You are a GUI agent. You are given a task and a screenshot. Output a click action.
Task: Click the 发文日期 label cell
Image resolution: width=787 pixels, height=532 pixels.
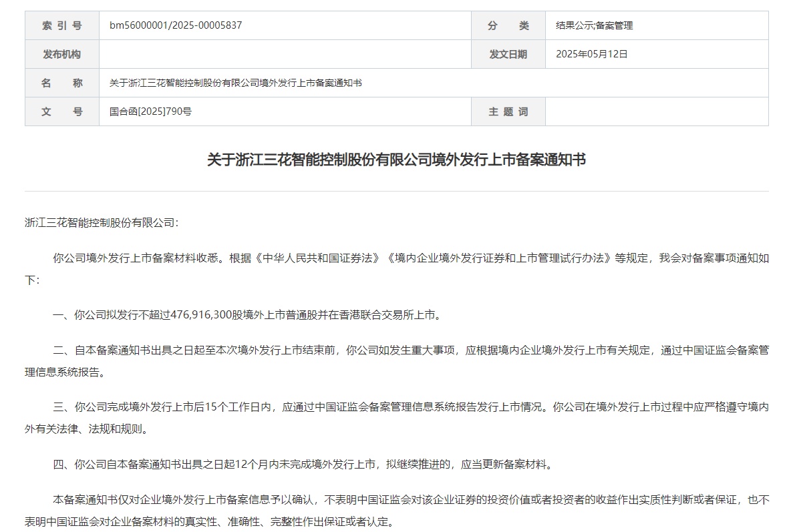pyautogui.click(x=508, y=54)
